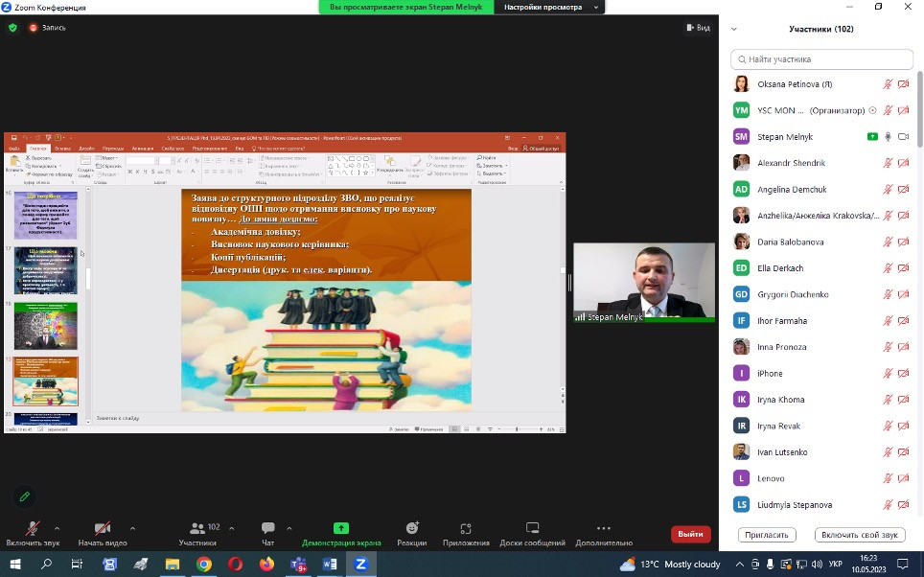Click the muted mic icon for Ihor Farmaha
This screenshot has width=924, height=577.
(x=888, y=321)
